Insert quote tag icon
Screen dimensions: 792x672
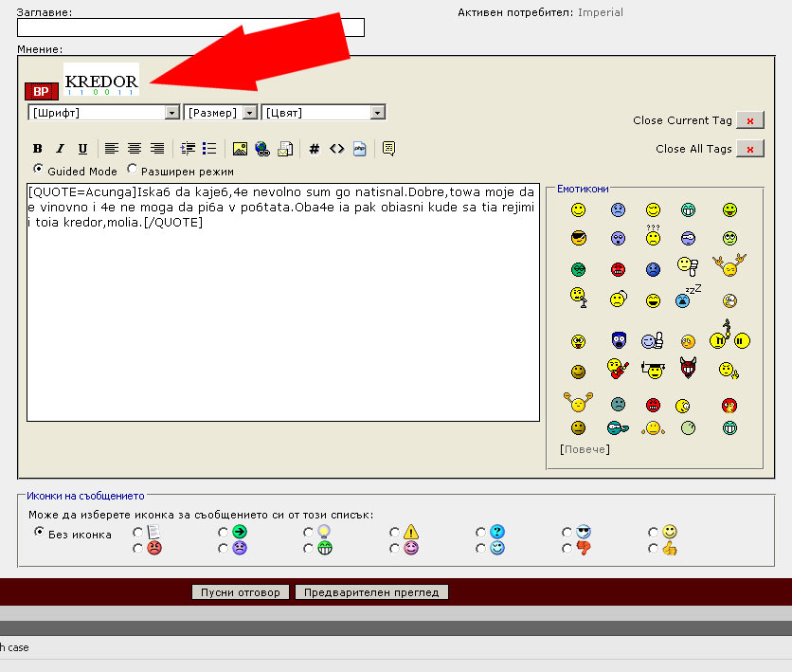(388, 149)
